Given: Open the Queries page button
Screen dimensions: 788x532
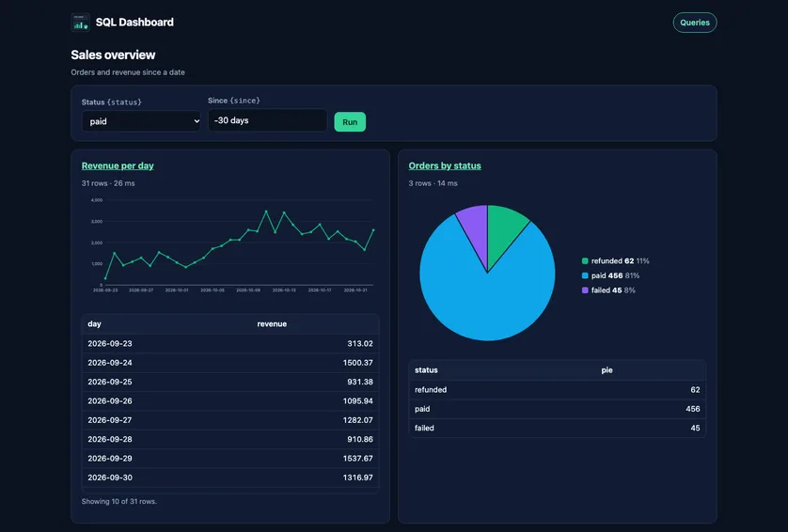Looking at the screenshot, I should point(695,23).
